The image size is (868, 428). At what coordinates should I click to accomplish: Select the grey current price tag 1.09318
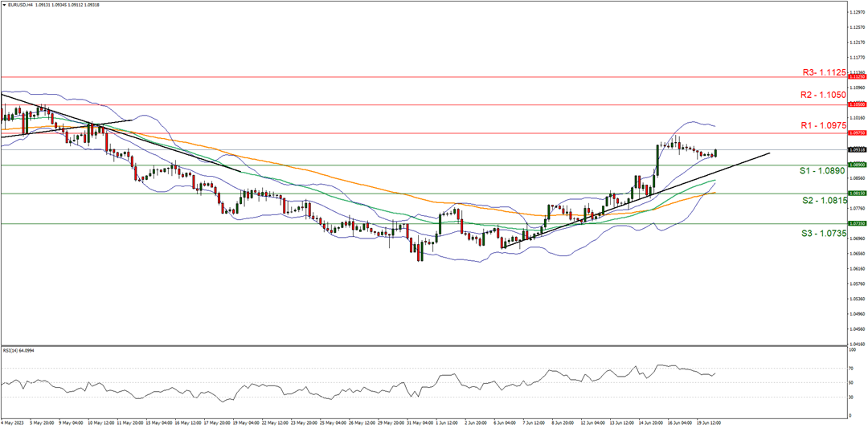click(858, 149)
